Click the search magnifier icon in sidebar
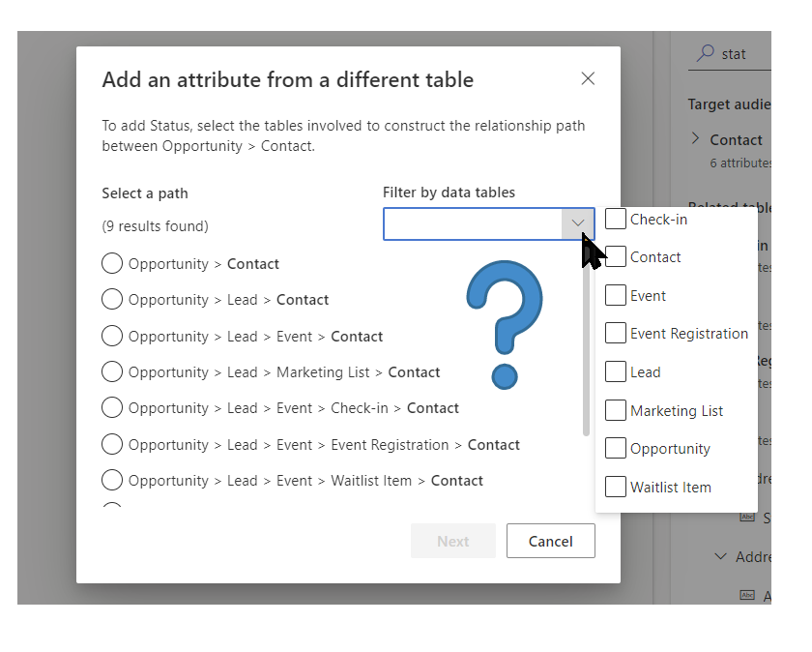Viewport: 812px width, 652px height. [x=706, y=53]
